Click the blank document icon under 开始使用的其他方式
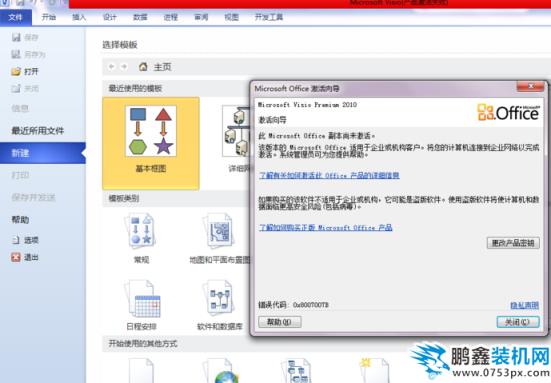Screen dimensions: 551x383 tap(141, 371)
